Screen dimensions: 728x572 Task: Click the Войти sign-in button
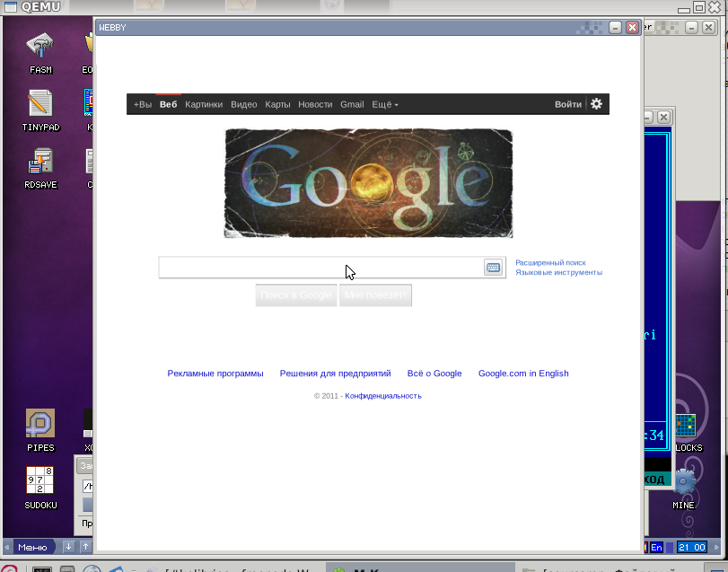coord(567,104)
